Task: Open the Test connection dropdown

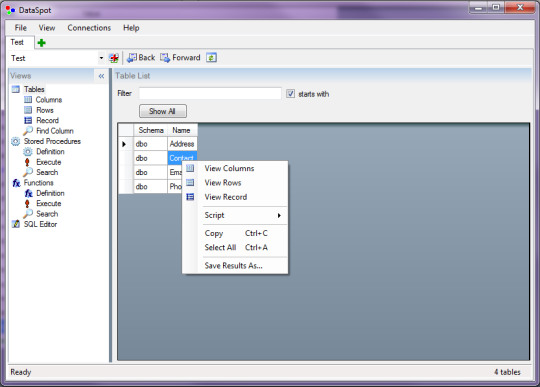Action: point(101,58)
